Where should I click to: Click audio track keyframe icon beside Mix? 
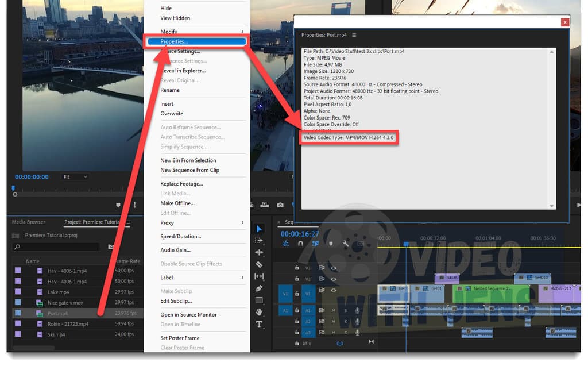[371, 342]
